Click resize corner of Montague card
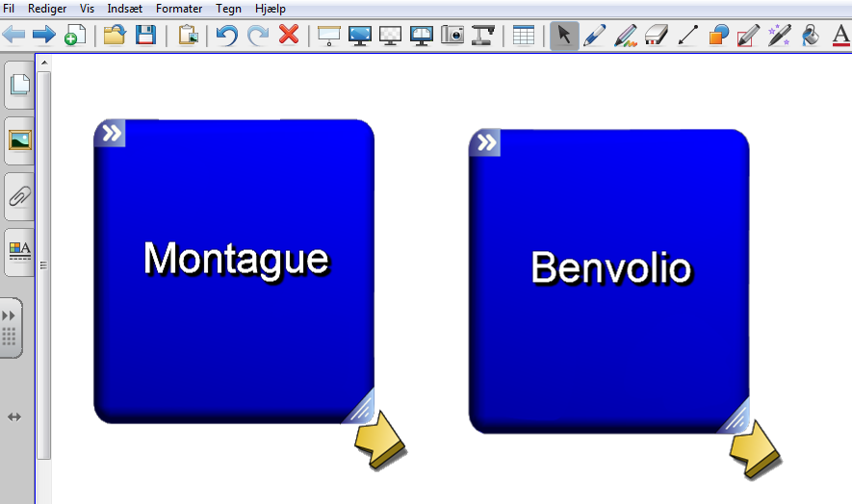Viewport: 852px width, 504px height. point(361,409)
